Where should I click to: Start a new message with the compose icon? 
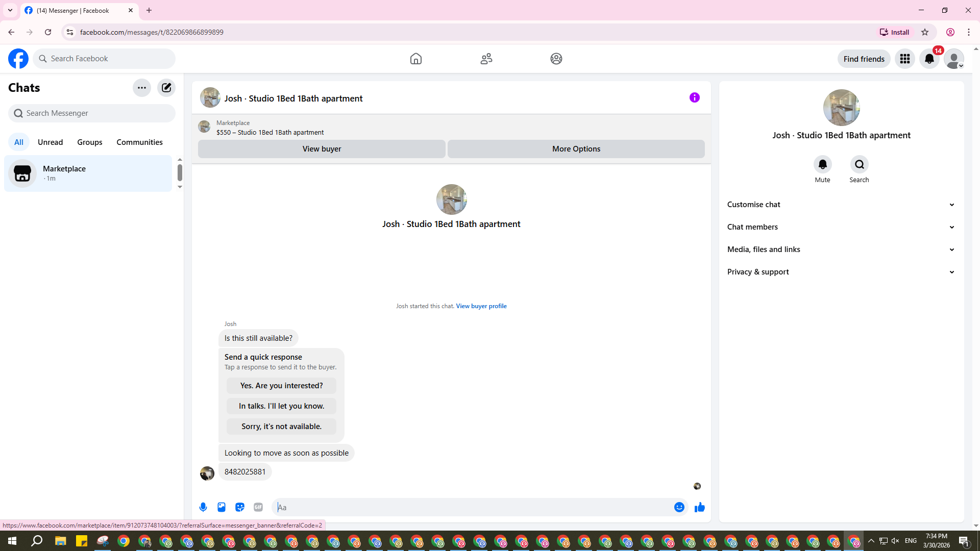(x=166, y=88)
